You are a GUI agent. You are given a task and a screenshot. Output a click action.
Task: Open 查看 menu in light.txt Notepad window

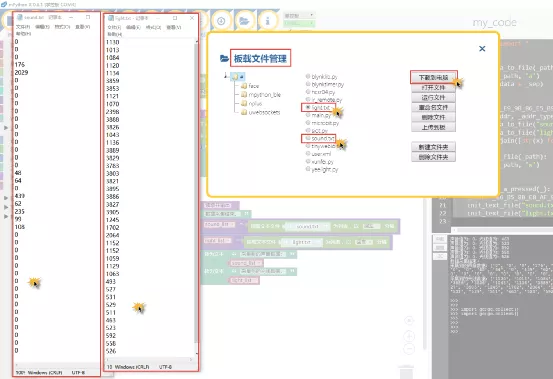tap(174, 27)
